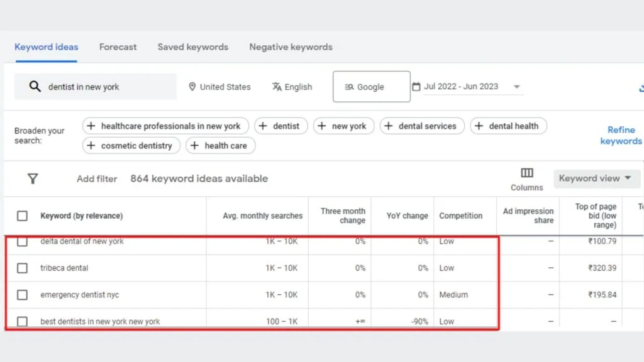Click the emergency dentist nyc keyword
Screen dimensions: 644x362
click(x=80, y=295)
